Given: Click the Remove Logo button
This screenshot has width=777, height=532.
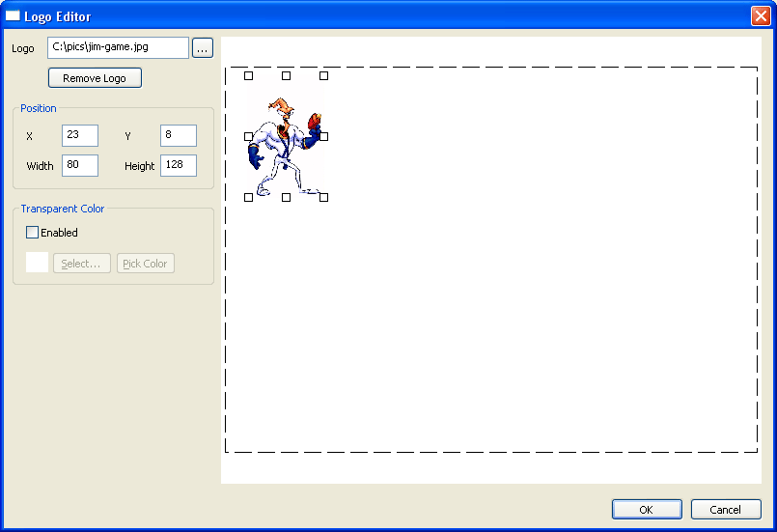Looking at the screenshot, I should pos(95,78).
